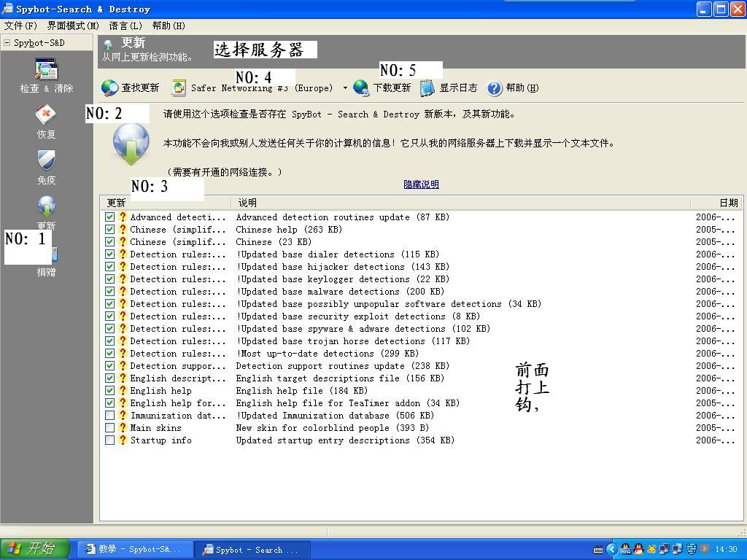Uncheck Advanced detection routines update
The image size is (747, 560).
click(x=109, y=217)
